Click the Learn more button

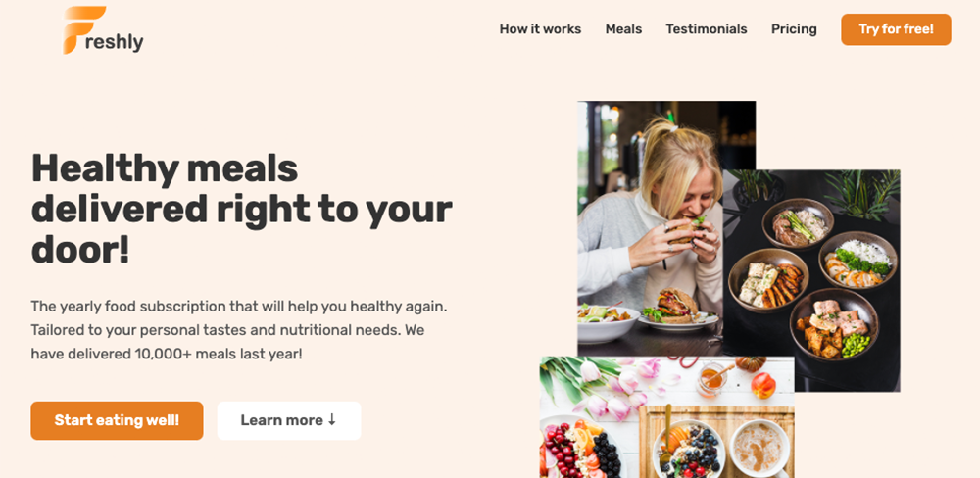289,420
